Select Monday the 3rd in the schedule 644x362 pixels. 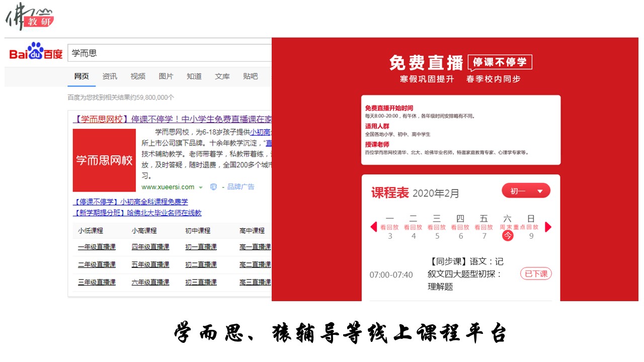pos(390,227)
